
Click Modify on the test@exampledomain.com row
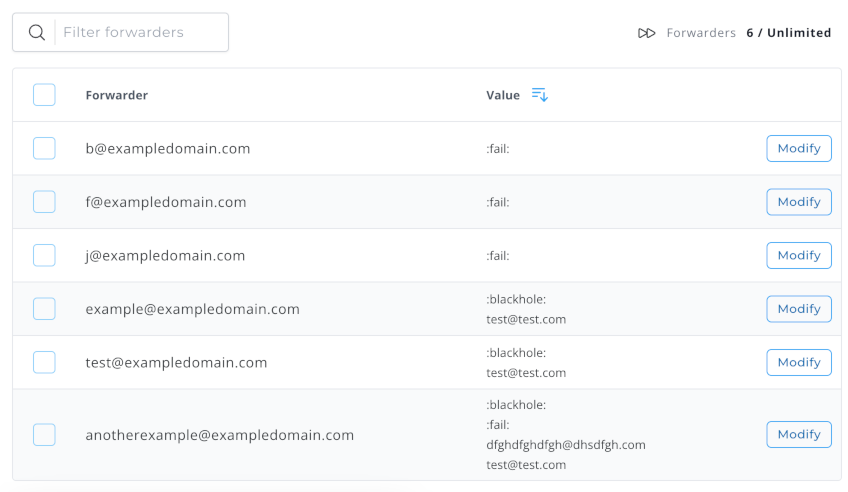[x=798, y=362]
